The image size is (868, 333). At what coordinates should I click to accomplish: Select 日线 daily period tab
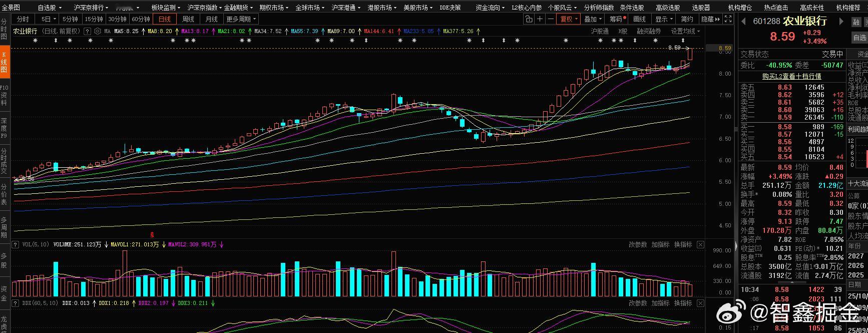[x=164, y=19]
